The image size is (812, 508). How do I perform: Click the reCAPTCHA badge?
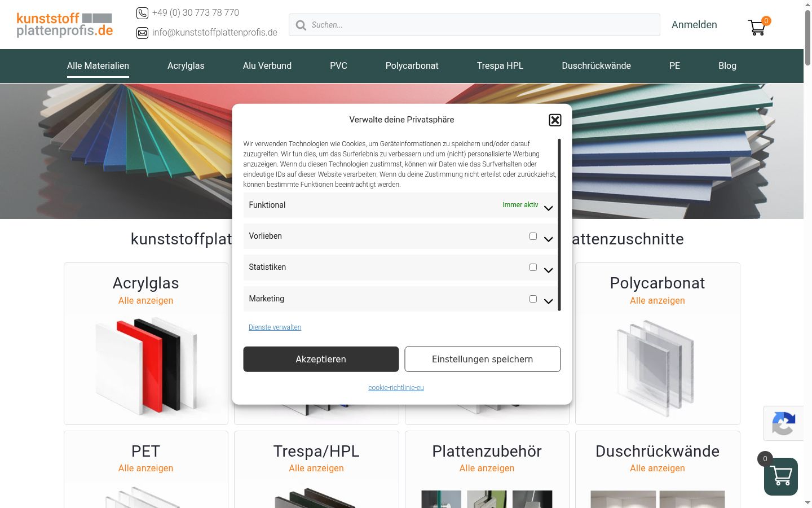click(784, 423)
